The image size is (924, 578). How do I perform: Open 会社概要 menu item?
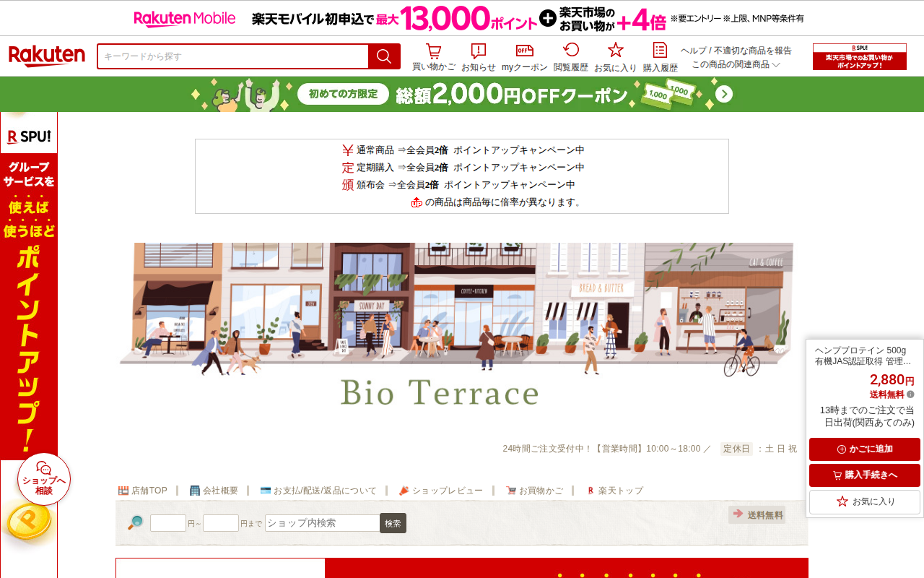pos(214,491)
